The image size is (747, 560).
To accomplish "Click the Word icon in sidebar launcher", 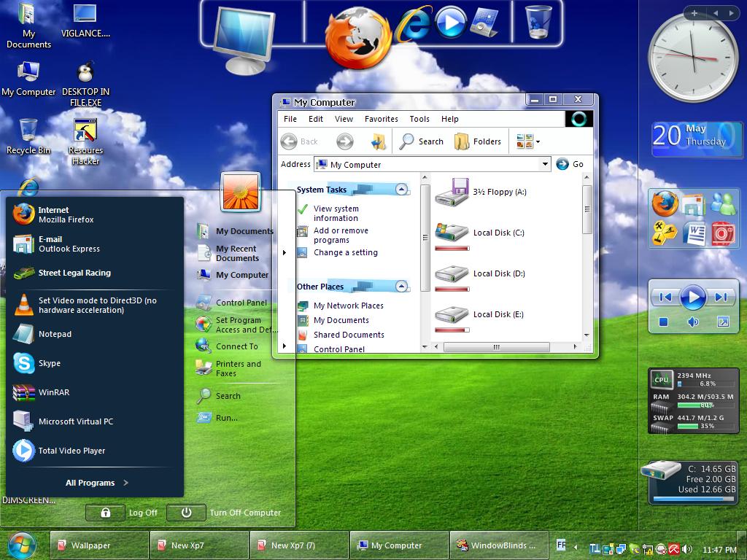I will coord(694,233).
